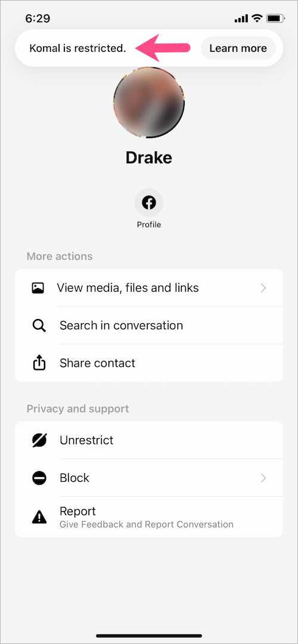The height and width of the screenshot is (644, 298).
Task: Tap the Profile label under Facebook icon
Action: coord(148,225)
